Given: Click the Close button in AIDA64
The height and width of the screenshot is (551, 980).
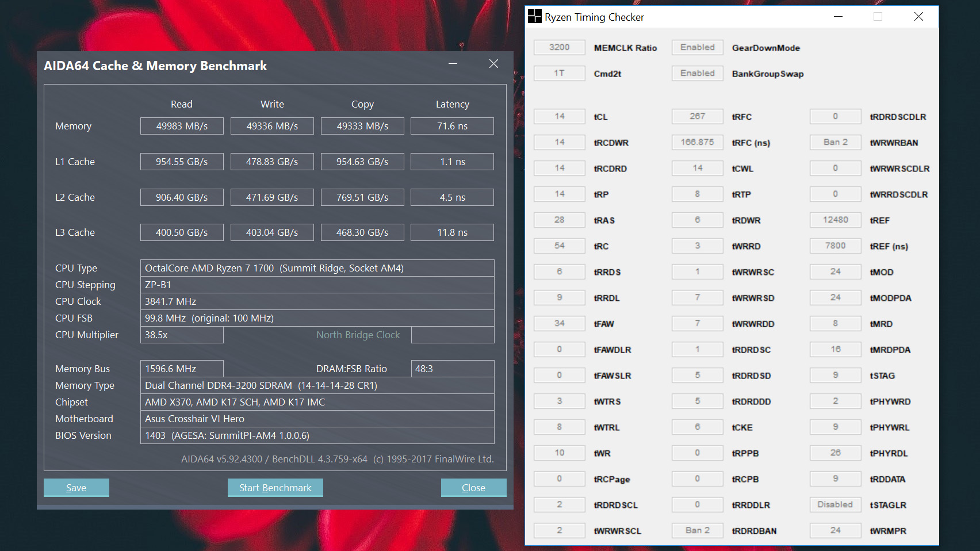Looking at the screenshot, I should [474, 488].
